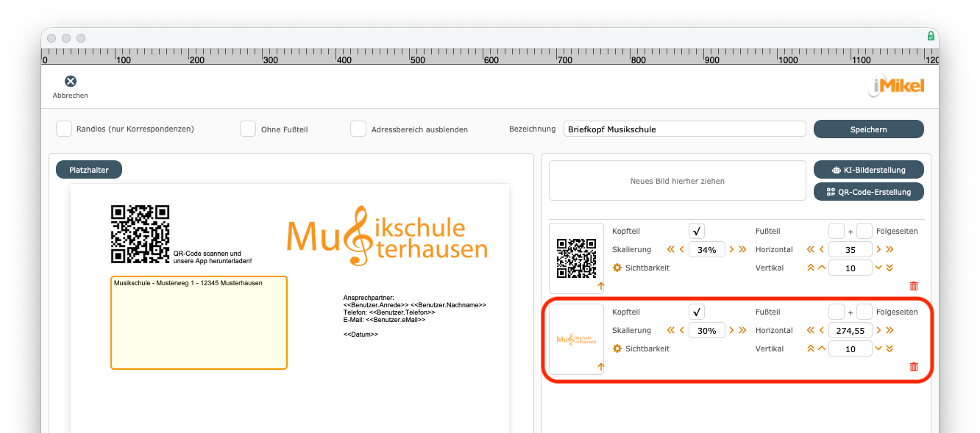The width and height of the screenshot is (980, 433).
Task: Click Horizontal field with value 35
Action: click(x=851, y=249)
